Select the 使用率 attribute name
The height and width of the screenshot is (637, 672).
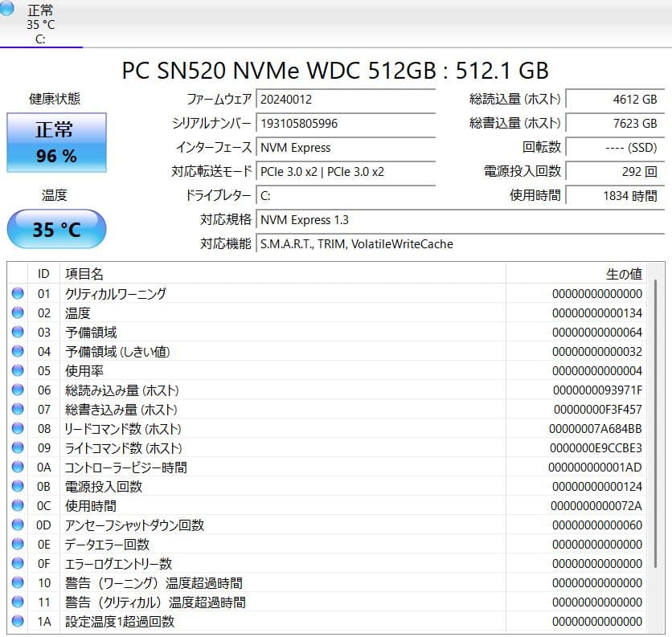coord(84,371)
